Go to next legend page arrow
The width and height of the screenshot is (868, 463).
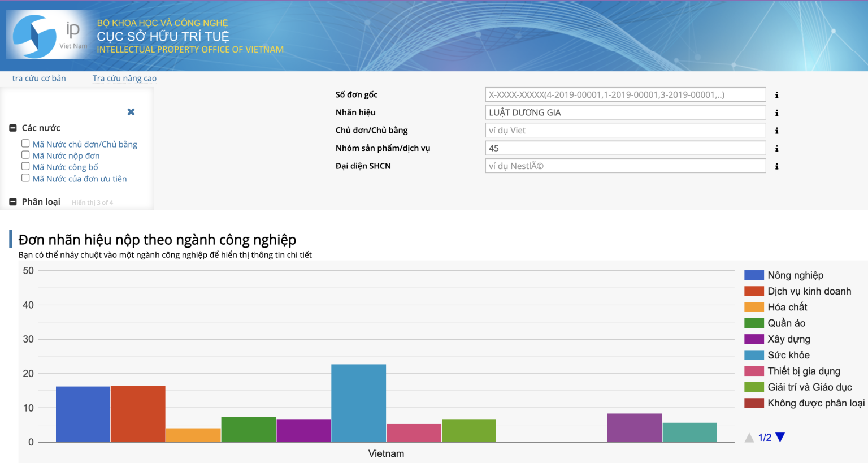[780, 437]
